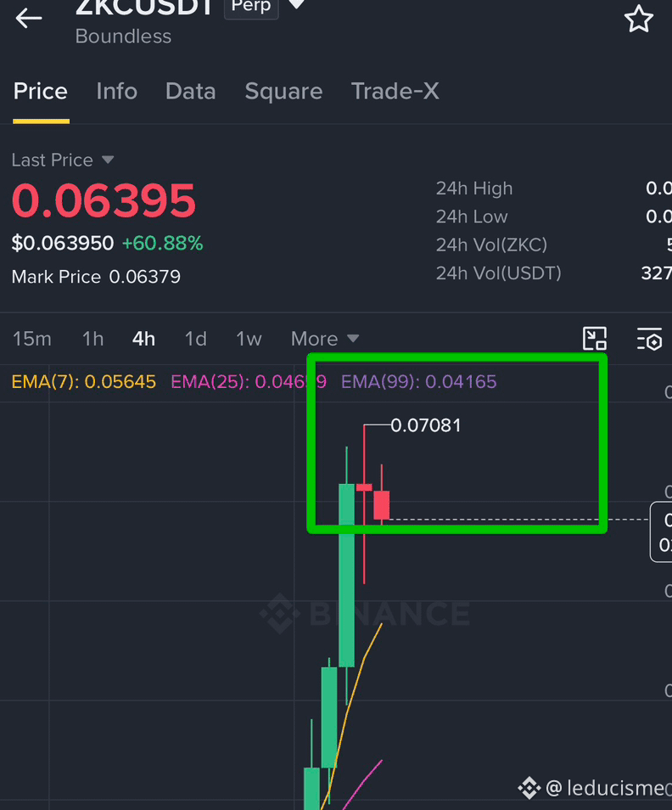Screen dimensions: 672x810
Task: Tap the 24h Vol(ZKC) label
Action: 491,245
